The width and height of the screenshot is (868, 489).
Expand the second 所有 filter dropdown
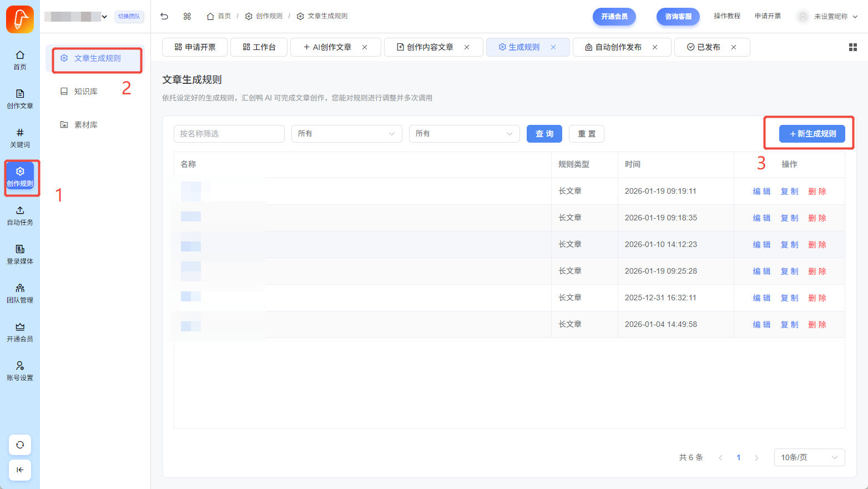point(464,134)
